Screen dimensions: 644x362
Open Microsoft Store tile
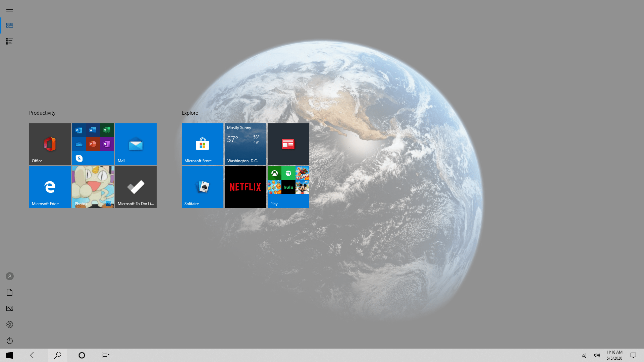(x=202, y=144)
